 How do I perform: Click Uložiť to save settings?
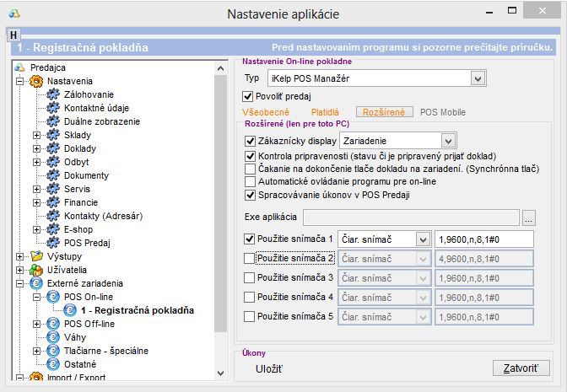coord(269,368)
